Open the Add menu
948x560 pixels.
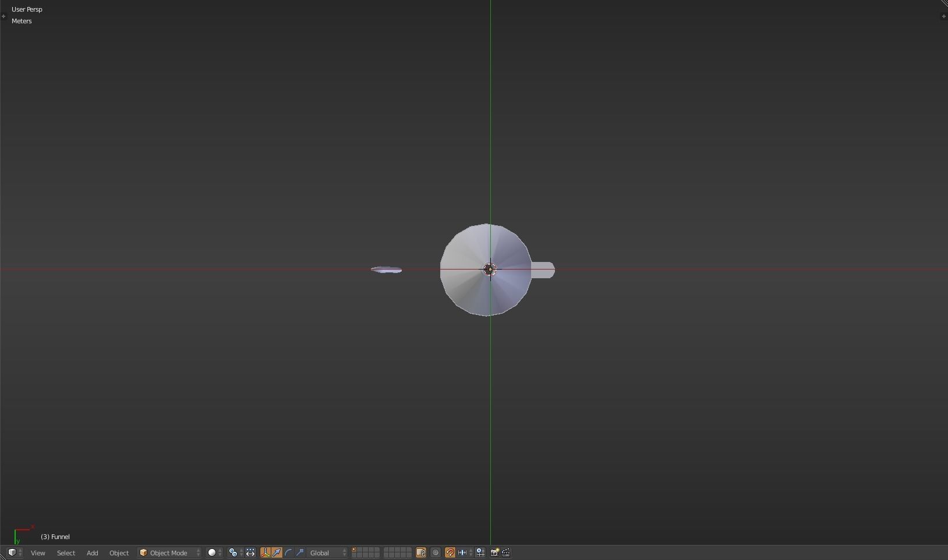[x=92, y=552]
